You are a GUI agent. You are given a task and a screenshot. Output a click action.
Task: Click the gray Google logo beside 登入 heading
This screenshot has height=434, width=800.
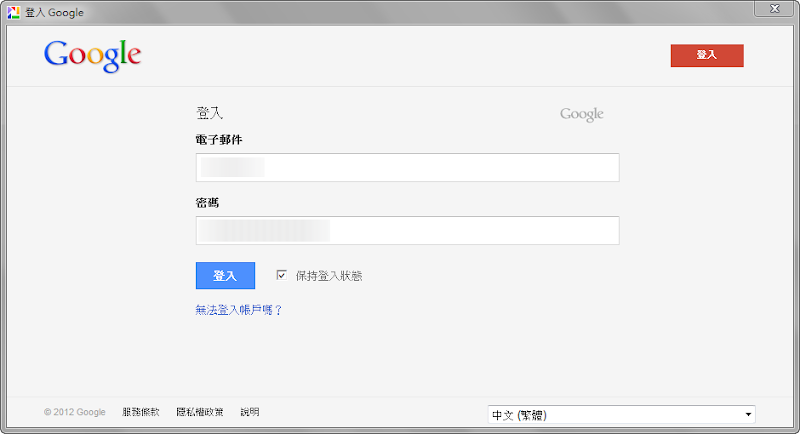[x=582, y=114]
